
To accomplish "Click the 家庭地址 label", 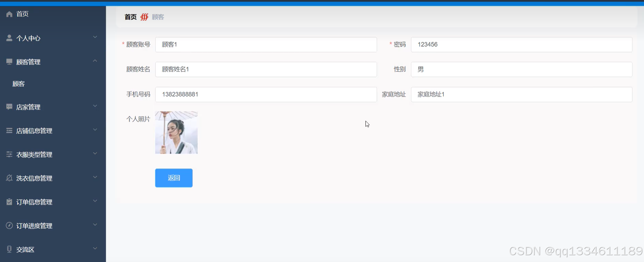I will pyautogui.click(x=394, y=94).
